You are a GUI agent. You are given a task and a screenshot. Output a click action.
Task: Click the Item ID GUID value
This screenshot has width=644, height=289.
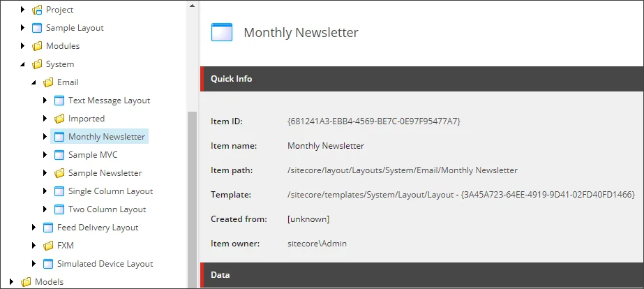pos(374,121)
